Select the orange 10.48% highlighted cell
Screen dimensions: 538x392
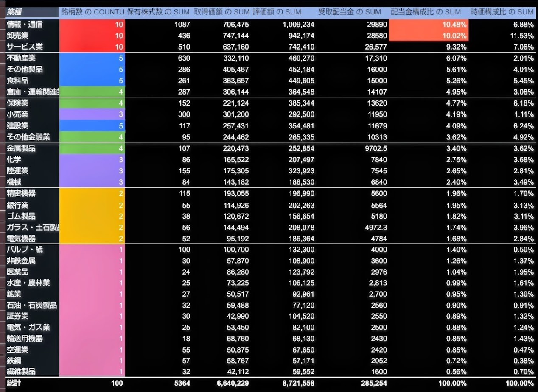[x=429, y=25]
